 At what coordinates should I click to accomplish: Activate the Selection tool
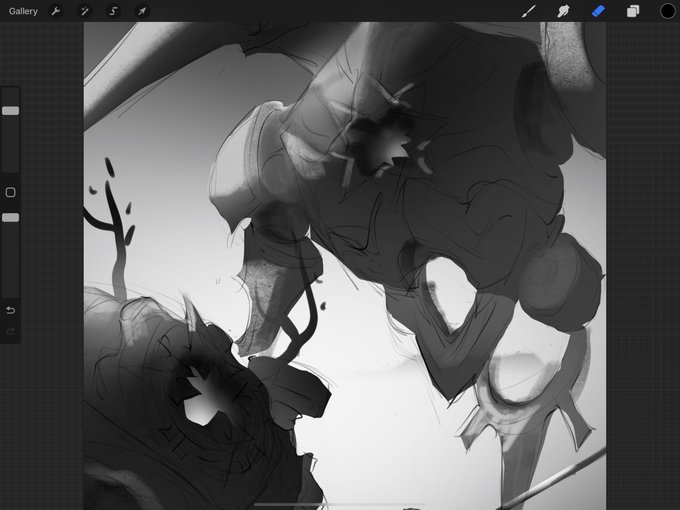[x=113, y=11]
